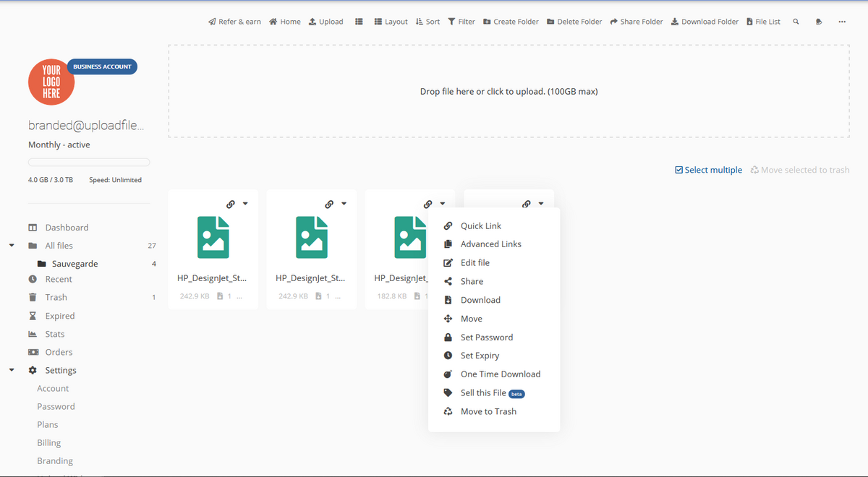Image resolution: width=868 pixels, height=477 pixels.
Task: Open Billing under Settings
Action: (49, 442)
